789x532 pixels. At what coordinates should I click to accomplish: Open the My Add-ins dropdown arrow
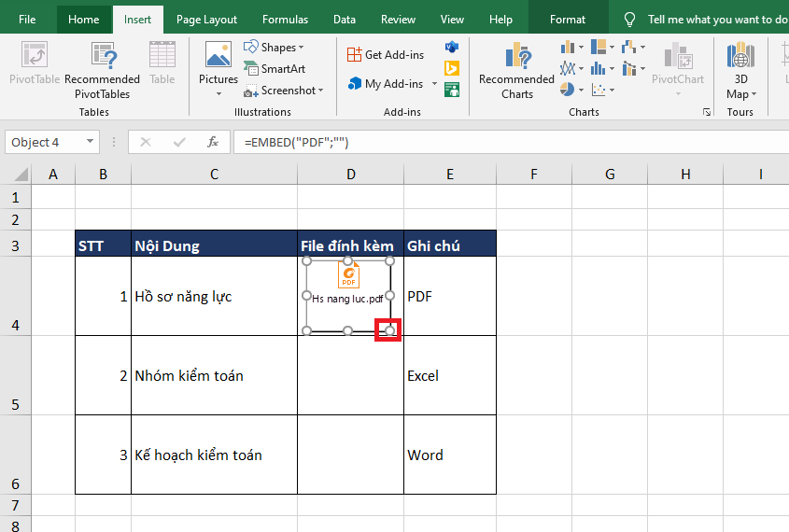coord(435,83)
